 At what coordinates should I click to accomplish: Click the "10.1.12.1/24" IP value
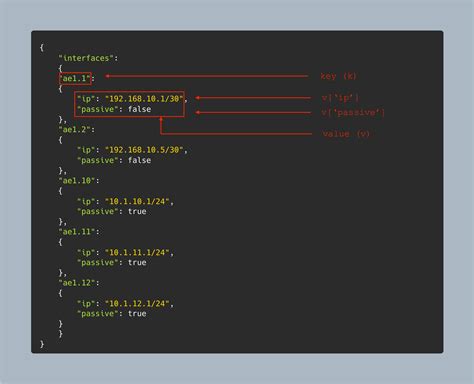137,303
